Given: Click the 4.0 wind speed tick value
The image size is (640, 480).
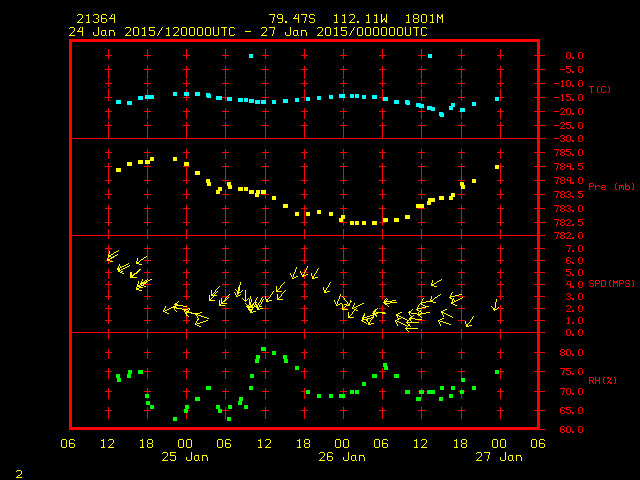Looking at the screenshot, I should point(574,284).
